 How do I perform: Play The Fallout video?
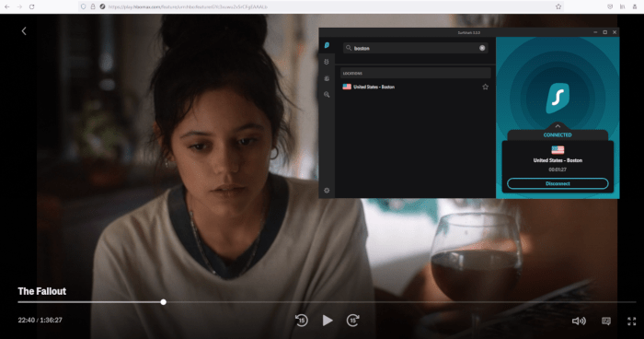(328, 320)
